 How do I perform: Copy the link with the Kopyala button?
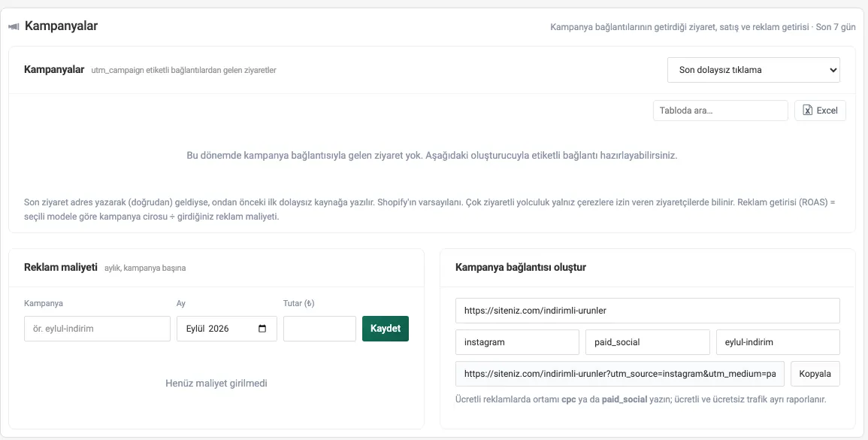(815, 374)
